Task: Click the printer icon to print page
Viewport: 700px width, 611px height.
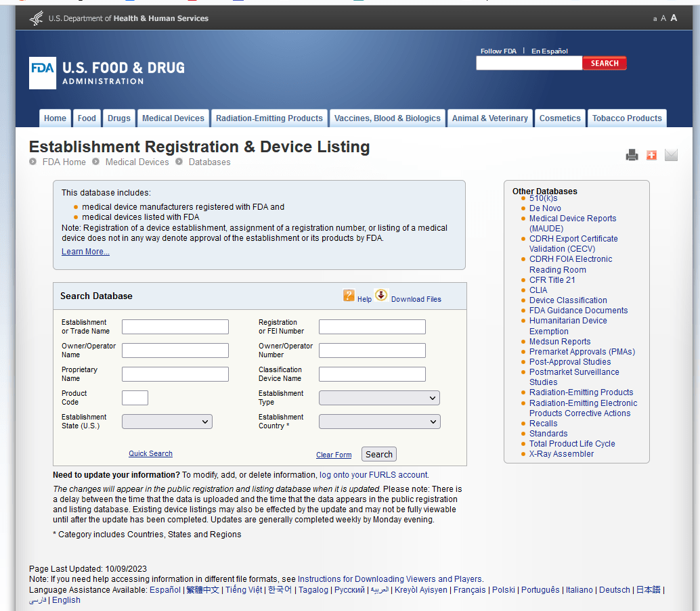Action: coord(632,155)
